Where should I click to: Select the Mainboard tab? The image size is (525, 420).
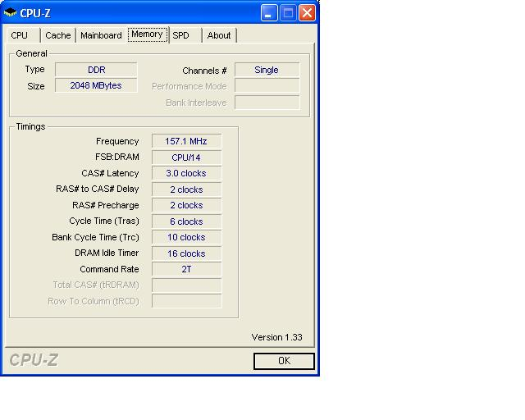(x=101, y=35)
